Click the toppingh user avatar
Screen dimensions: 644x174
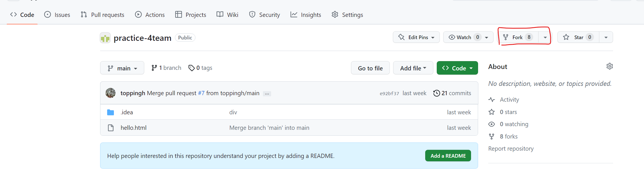[x=111, y=93]
